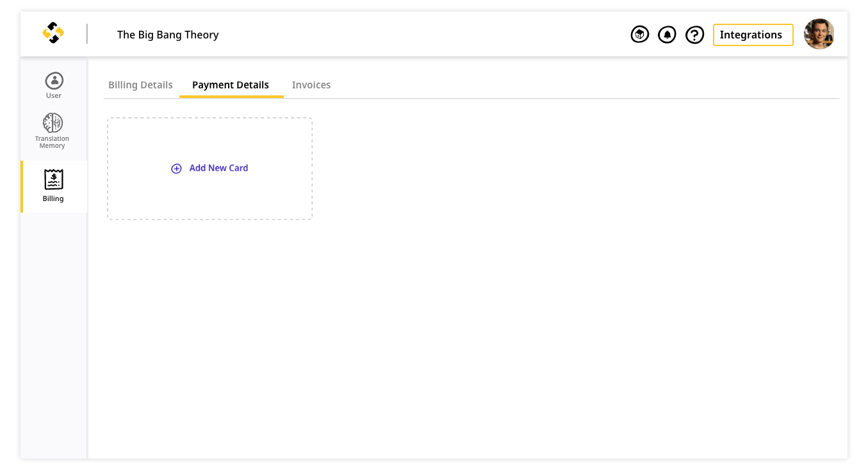Image resolution: width=868 pixels, height=470 pixels.
Task: Open the help question mark icon
Action: [x=694, y=35]
